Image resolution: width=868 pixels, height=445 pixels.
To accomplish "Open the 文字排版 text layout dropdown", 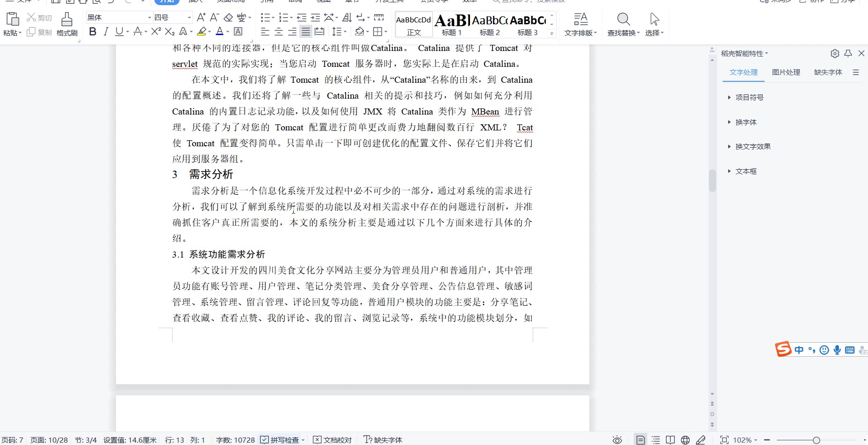I will [x=580, y=24].
